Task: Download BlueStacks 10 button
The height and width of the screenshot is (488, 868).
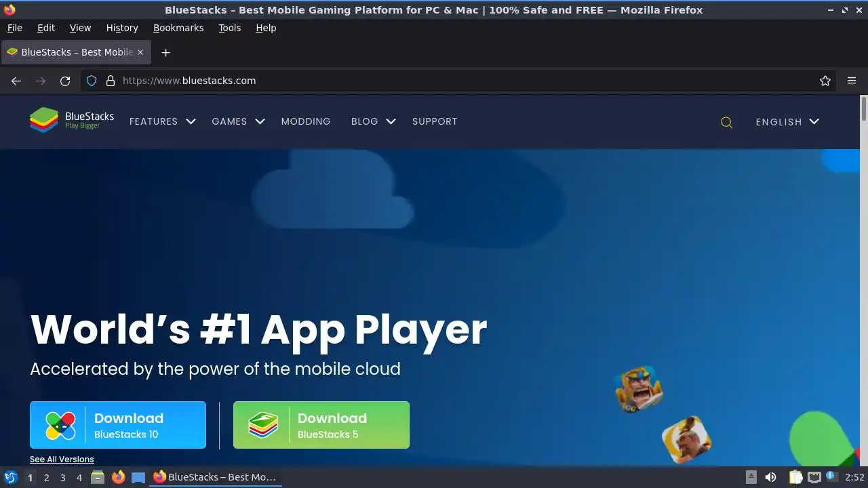Action: [x=118, y=425]
